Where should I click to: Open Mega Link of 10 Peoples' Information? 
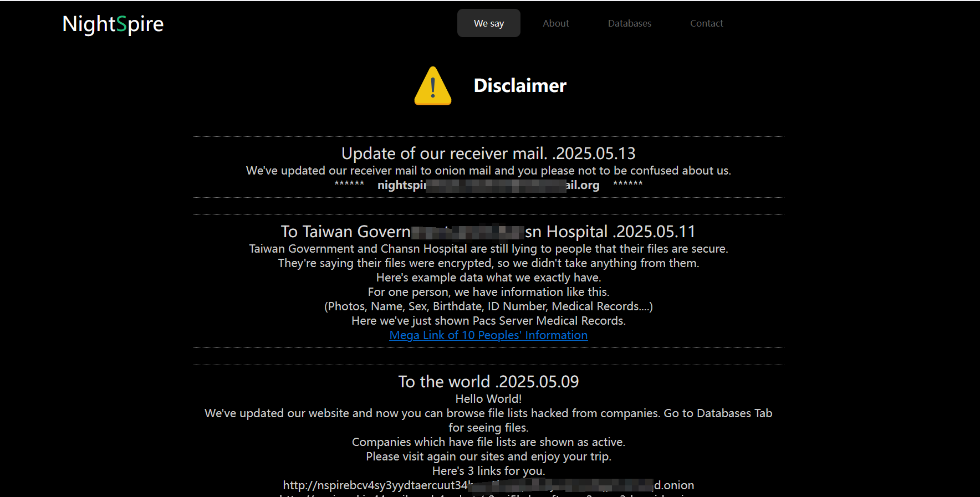[x=488, y=335]
